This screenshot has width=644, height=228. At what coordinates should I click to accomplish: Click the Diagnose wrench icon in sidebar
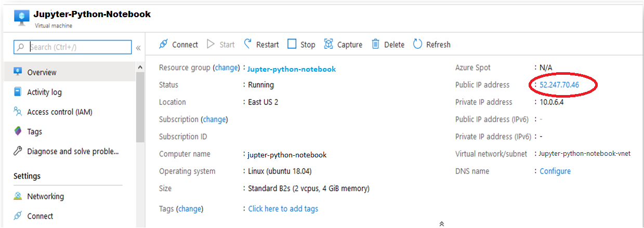tap(18, 151)
